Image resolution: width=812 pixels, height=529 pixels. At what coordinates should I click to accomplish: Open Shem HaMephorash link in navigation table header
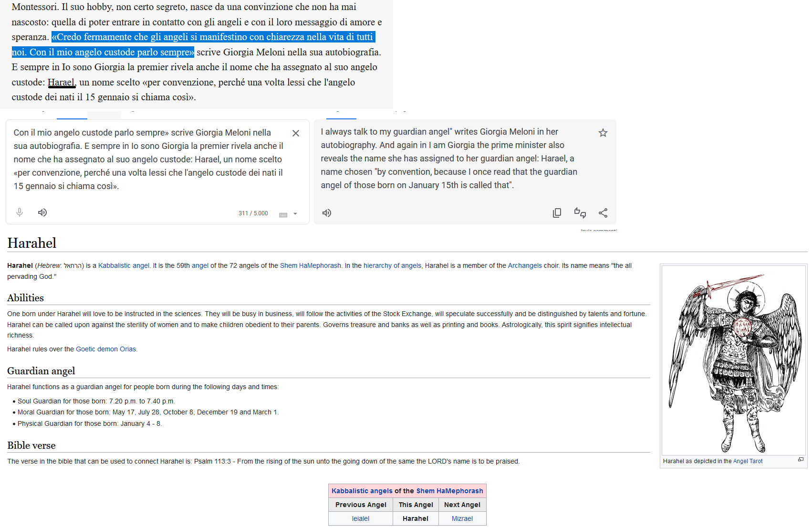[449, 491]
